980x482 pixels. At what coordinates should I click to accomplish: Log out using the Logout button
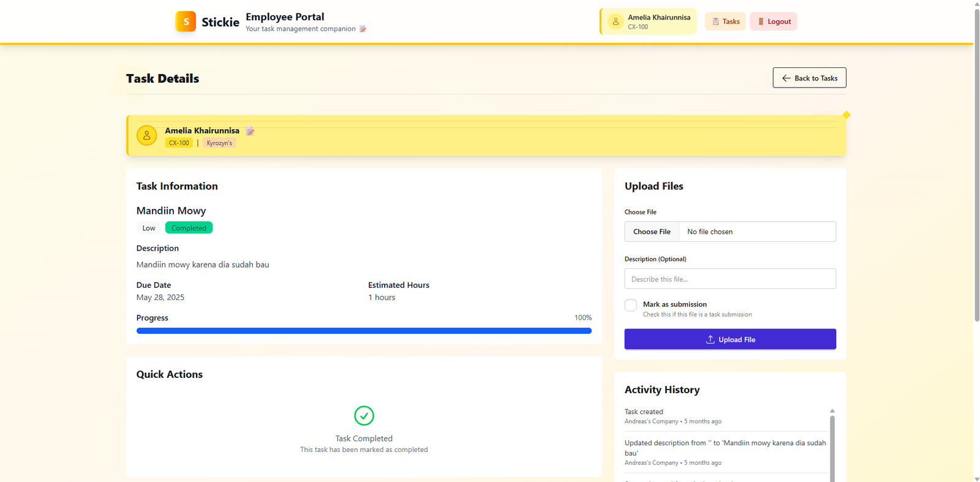click(774, 21)
